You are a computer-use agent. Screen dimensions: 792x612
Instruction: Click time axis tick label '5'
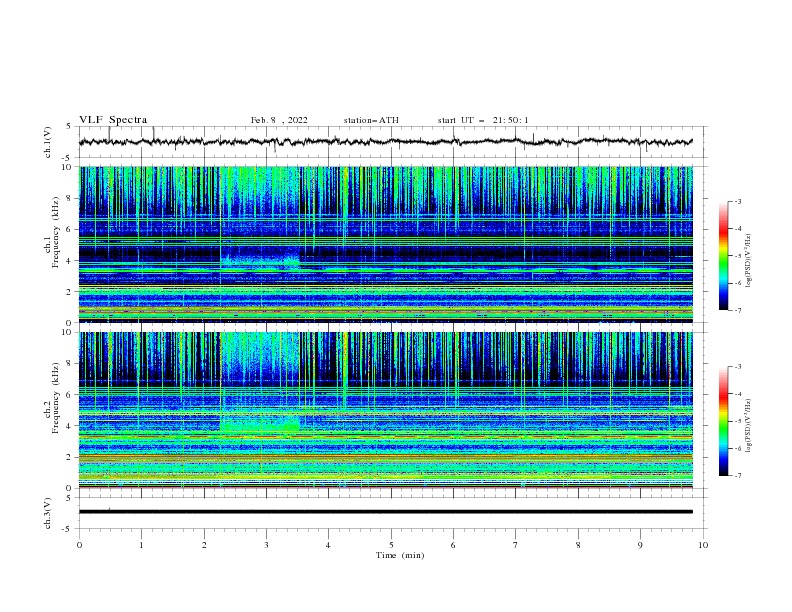(x=391, y=545)
